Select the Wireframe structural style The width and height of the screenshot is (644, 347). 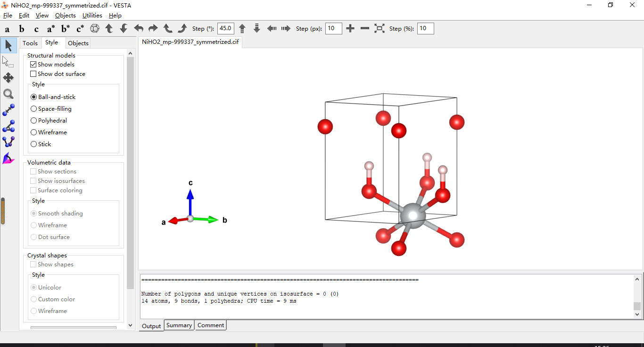[x=49, y=132]
